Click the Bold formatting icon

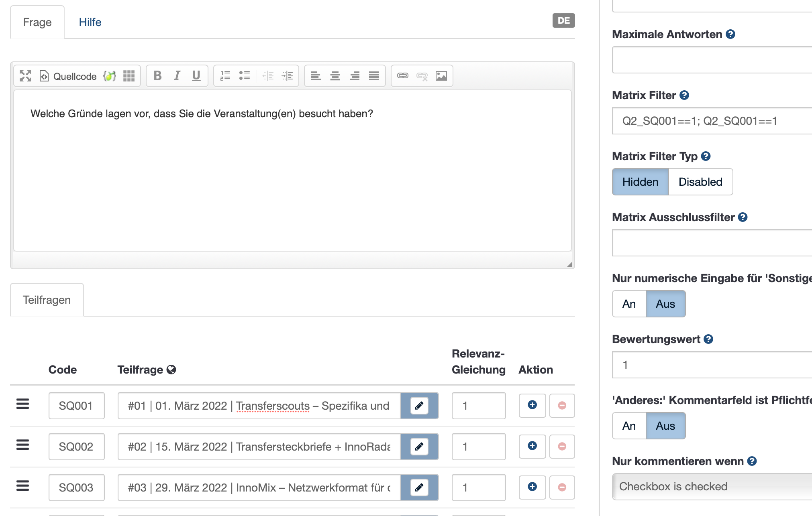157,76
